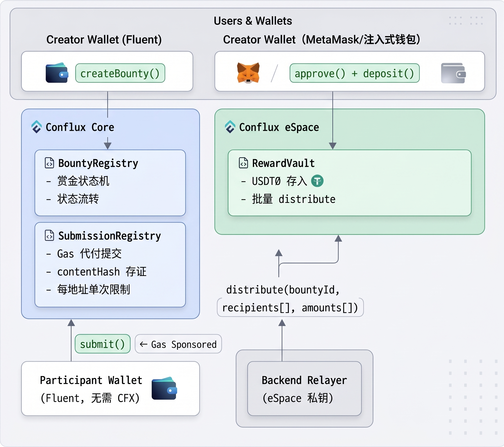Click the gray injected wallet icon

click(x=453, y=73)
